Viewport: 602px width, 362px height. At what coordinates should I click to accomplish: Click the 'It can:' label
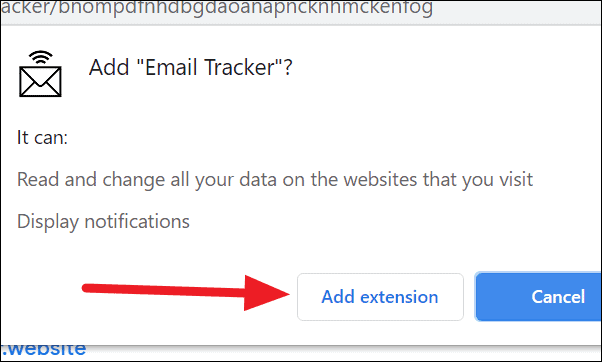pos(42,137)
